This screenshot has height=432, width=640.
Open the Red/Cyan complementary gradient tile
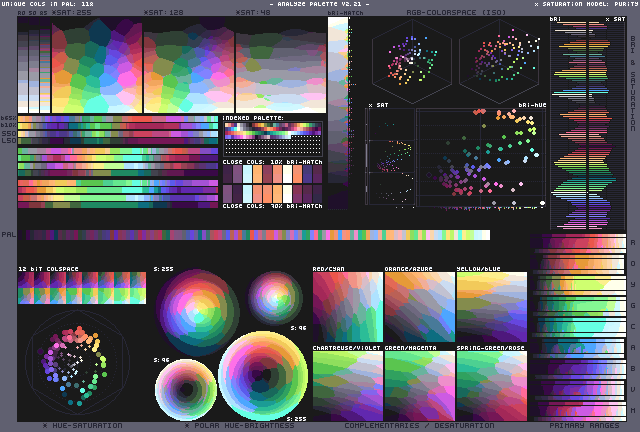pyautogui.click(x=347, y=305)
